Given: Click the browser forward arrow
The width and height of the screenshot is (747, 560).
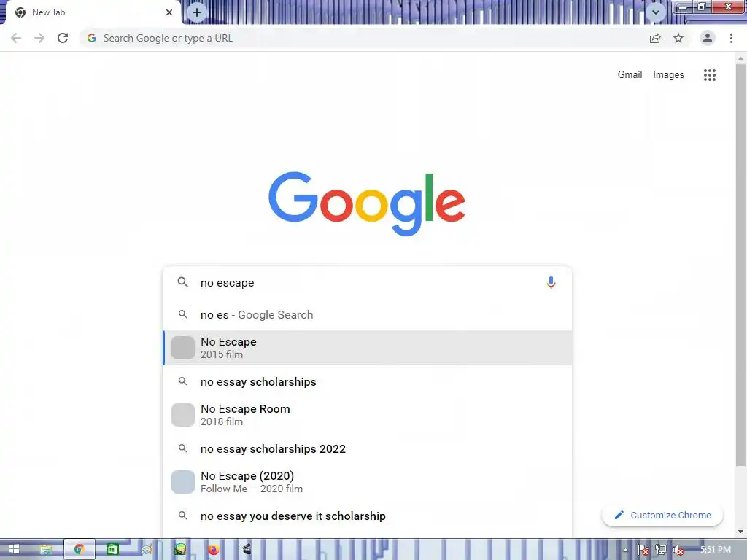Looking at the screenshot, I should pos(39,38).
